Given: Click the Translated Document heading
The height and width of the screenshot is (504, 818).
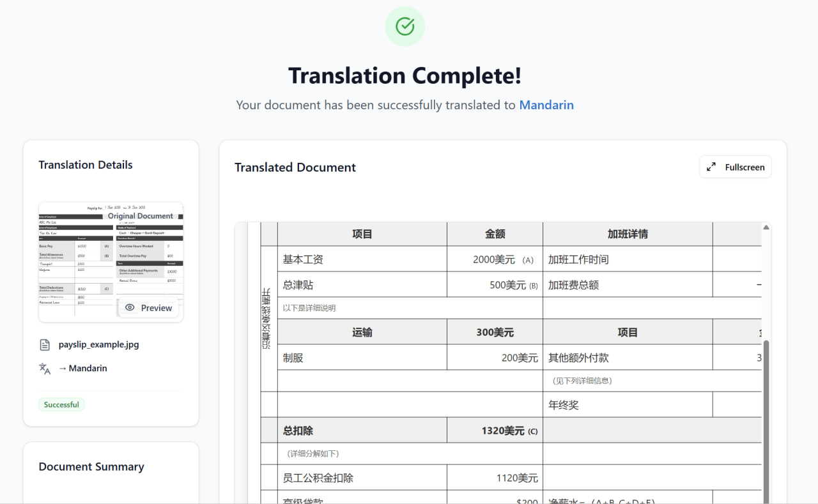Looking at the screenshot, I should (295, 167).
